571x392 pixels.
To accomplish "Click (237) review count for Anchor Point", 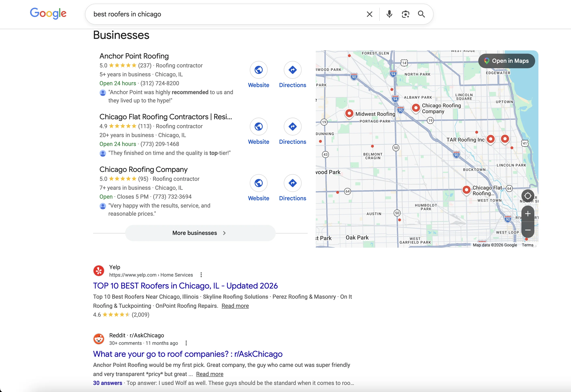I will pos(145,66).
